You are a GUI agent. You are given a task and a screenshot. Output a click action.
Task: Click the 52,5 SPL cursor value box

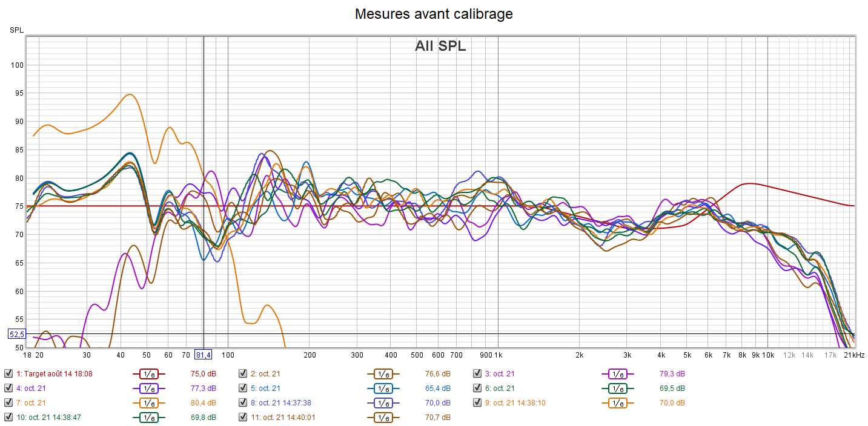point(16,334)
